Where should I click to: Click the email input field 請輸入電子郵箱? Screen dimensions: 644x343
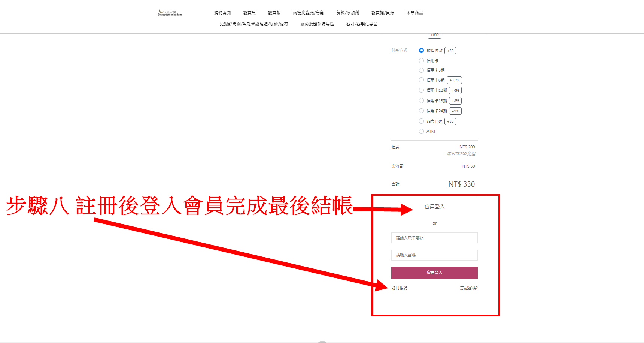click(x=434, y=238)
